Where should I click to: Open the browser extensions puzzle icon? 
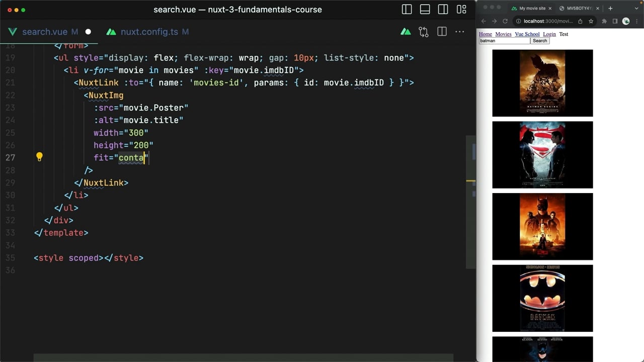pos(604,21)
